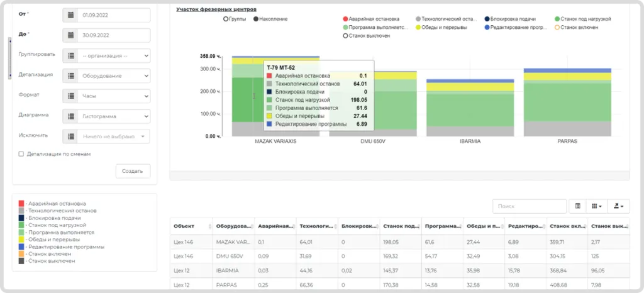
Task: Toggle Редактирование программы series in chart legend
Action: (x=516, y=28)
